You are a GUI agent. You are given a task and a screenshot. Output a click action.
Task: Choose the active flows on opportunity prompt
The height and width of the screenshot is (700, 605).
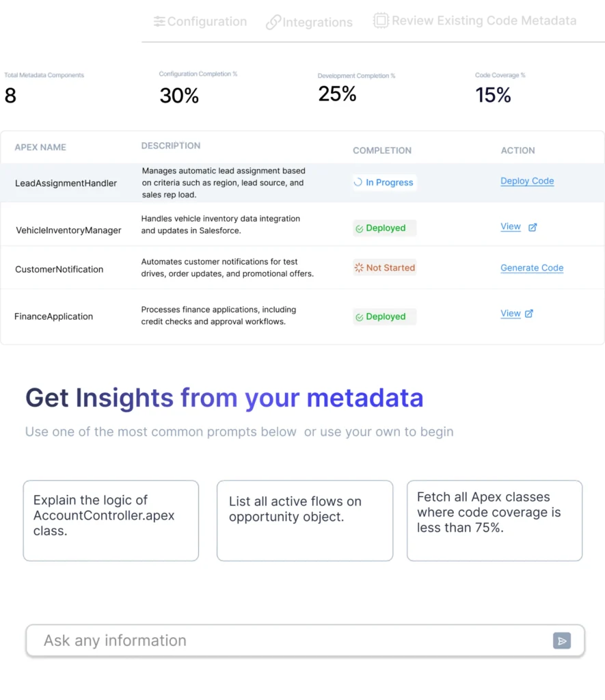pos(305,520)
